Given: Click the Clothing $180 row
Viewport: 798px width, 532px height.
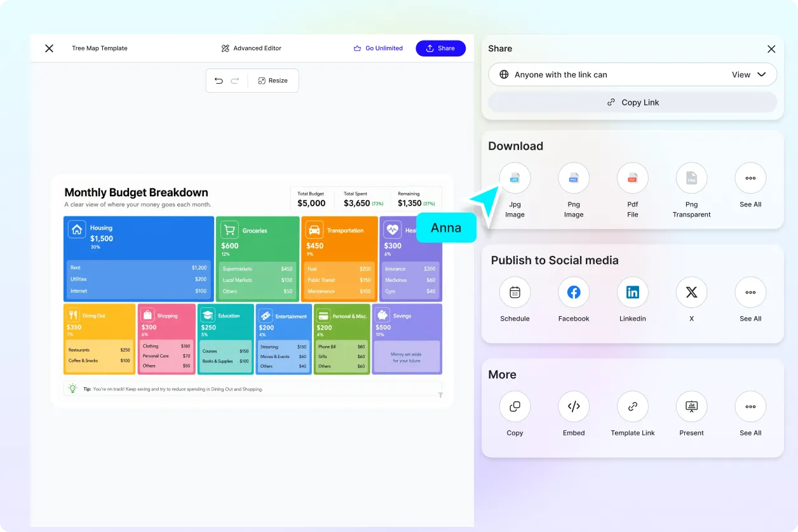Looking at the screenshot, I should click(x=166, y=346).
